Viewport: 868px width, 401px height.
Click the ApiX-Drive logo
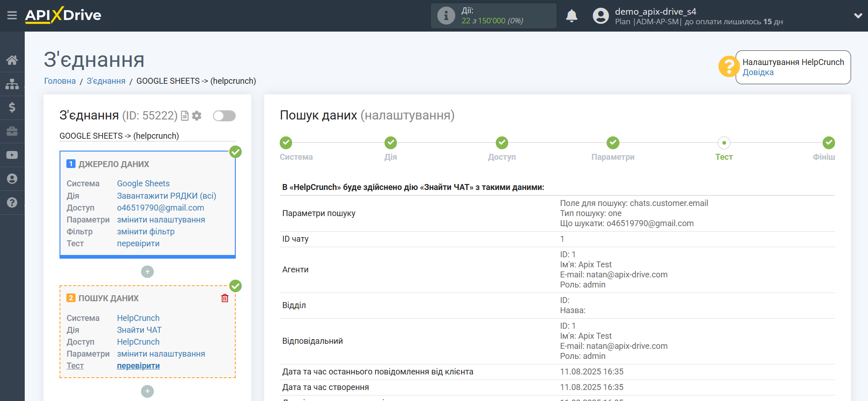(x=63, y=15)
